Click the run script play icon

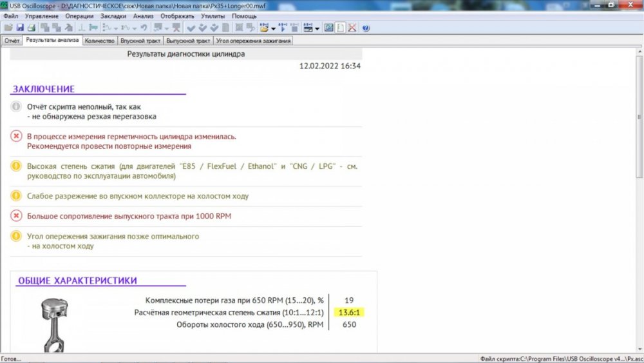point(283,28)
